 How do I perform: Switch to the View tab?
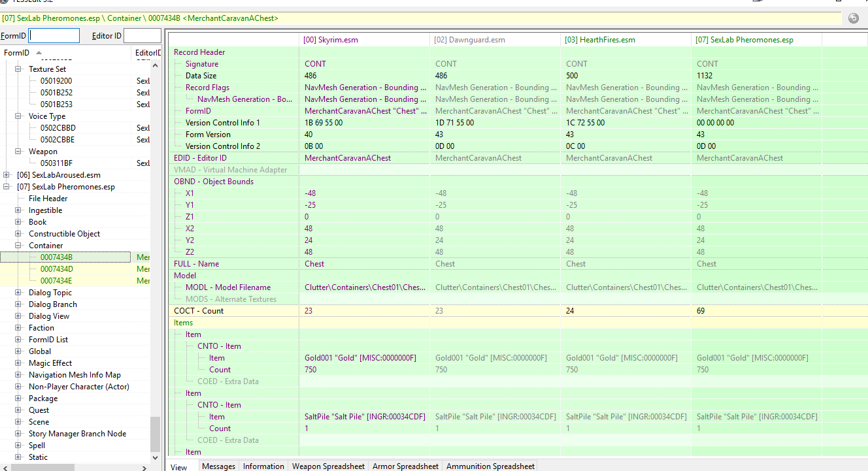(x=179, y=466)
